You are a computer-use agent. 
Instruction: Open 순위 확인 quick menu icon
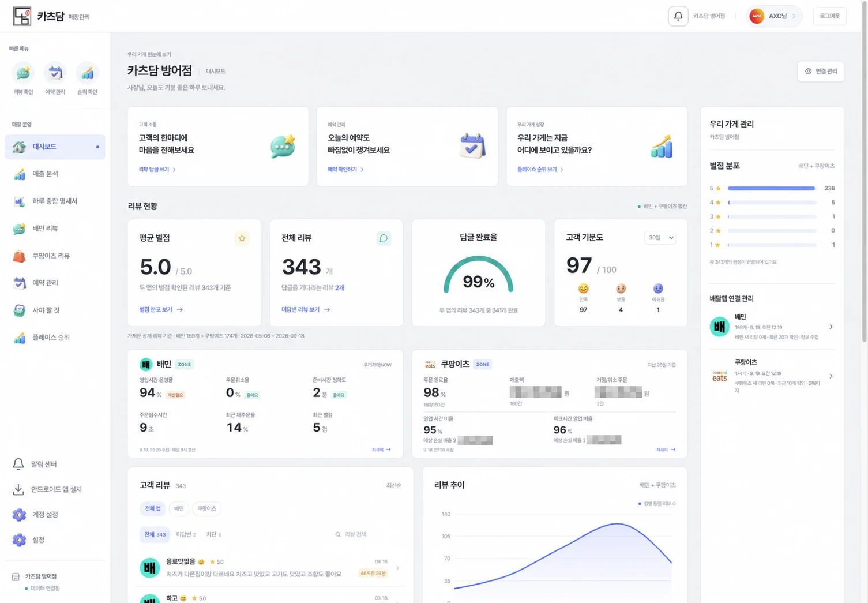(x=87, y=73)
